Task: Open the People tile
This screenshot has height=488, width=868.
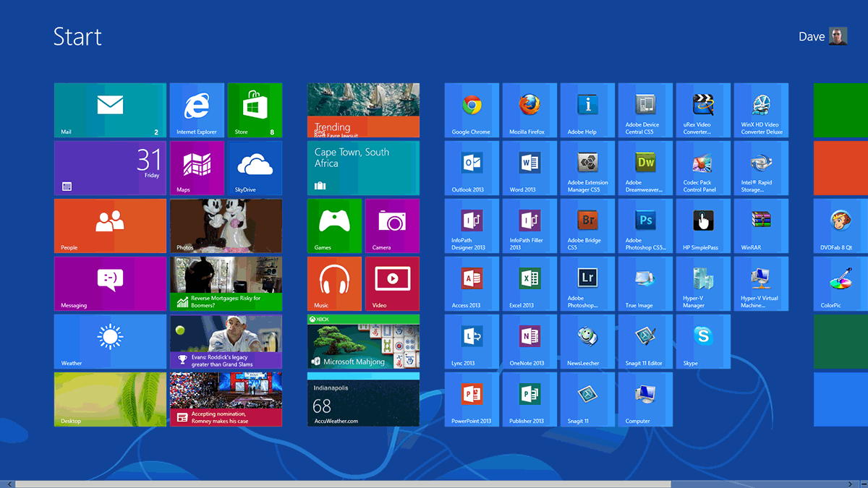Action: pos(110,226)
